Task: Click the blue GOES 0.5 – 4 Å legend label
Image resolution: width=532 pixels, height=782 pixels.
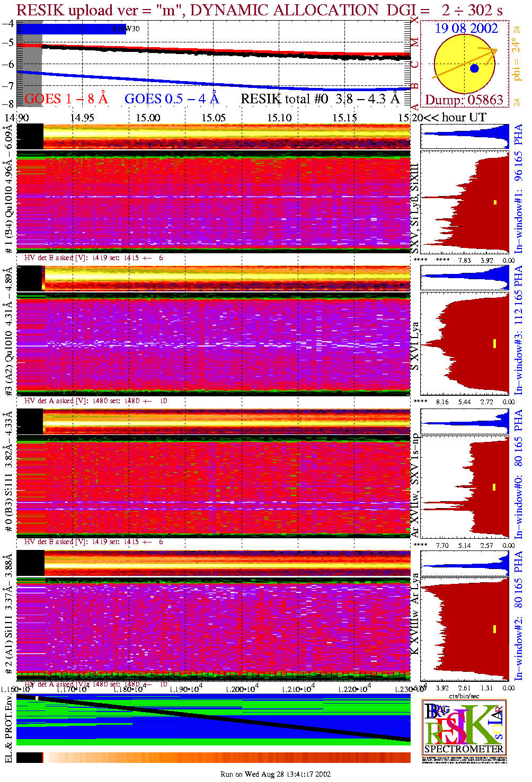Action: 172,99
